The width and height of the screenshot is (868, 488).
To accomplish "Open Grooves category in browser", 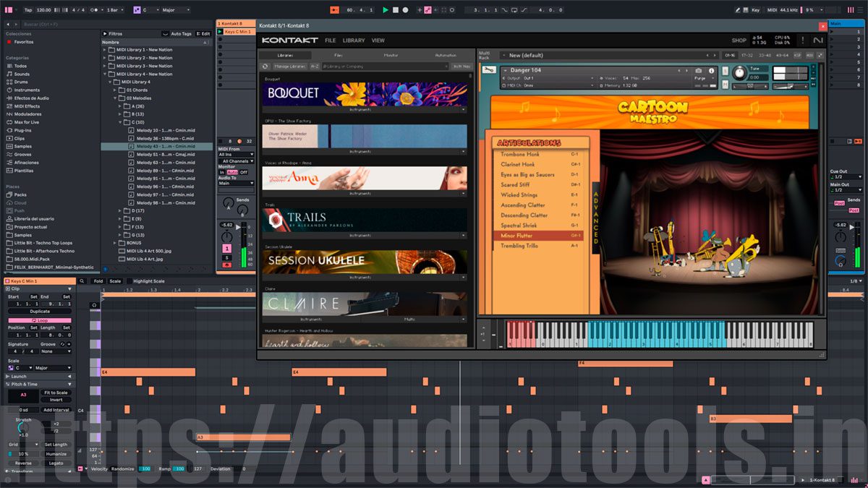I will (x=22, y=154).
